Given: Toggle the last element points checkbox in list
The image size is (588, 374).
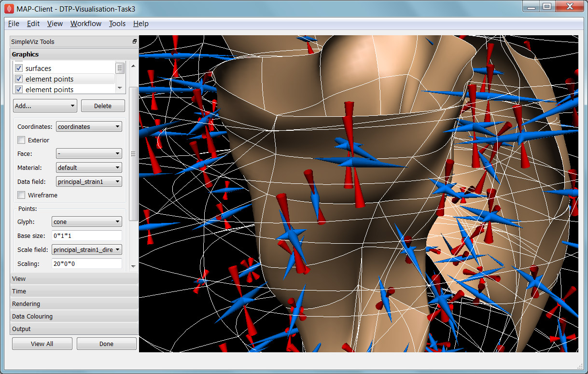Looking at the screenshot, I should [19, 89].
